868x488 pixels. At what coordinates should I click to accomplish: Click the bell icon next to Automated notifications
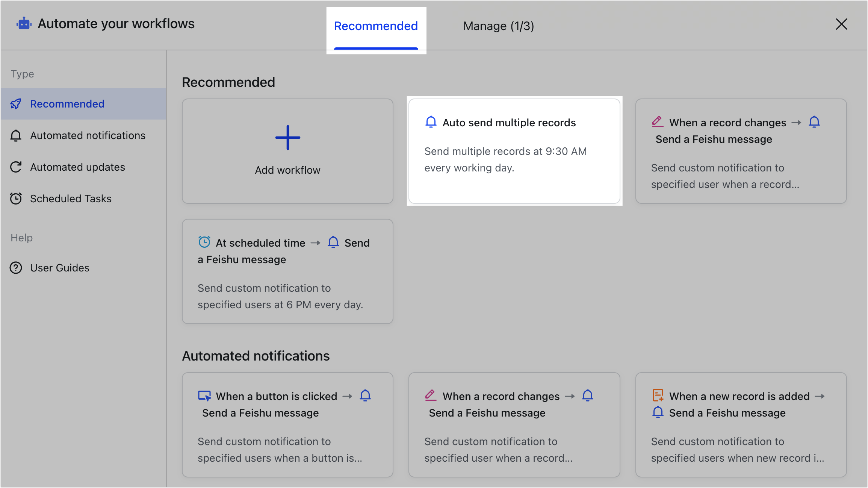pos(16,136)
